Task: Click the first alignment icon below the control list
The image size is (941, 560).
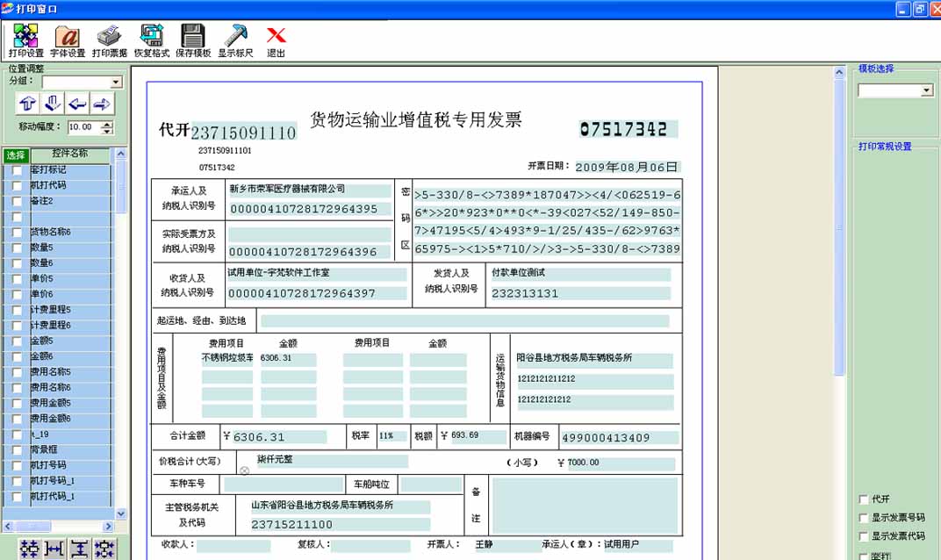Action: 29,549
